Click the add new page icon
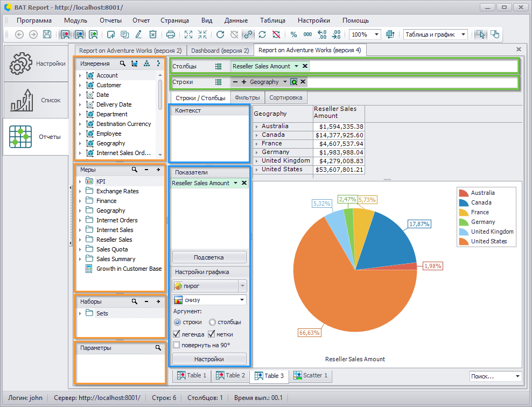Viewport: 532px width, 407px height. [110, 34]
